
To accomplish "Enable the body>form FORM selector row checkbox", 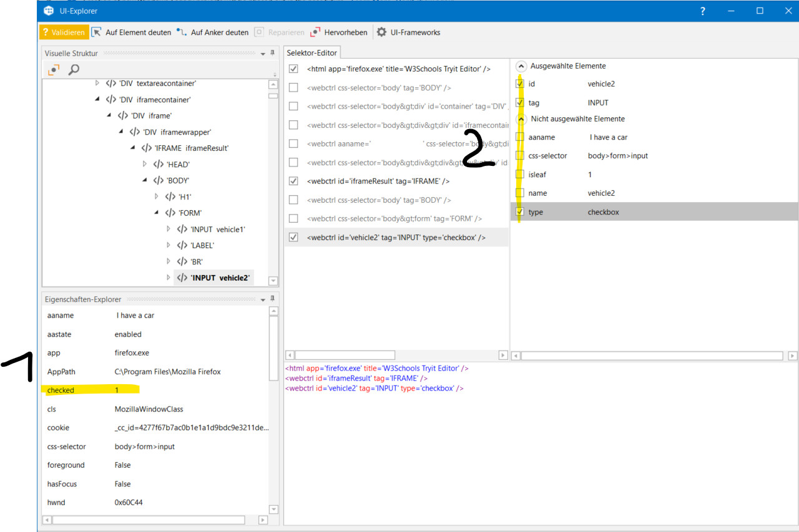I will pyautogui.click(x=293, y=219).
